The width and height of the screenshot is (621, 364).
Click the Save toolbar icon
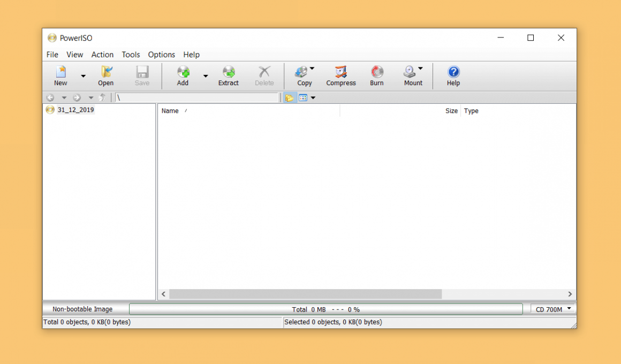coord(142,72)
